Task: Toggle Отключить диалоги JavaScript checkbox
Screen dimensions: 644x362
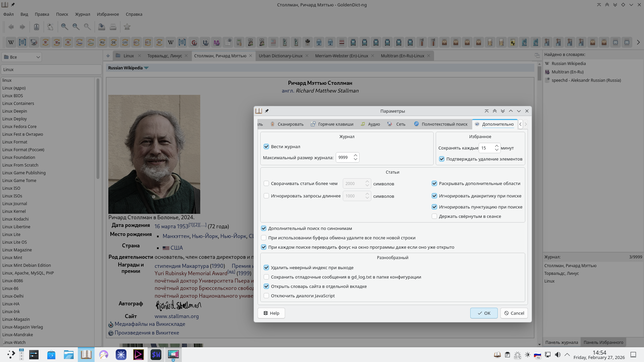Action: (266, 296)
